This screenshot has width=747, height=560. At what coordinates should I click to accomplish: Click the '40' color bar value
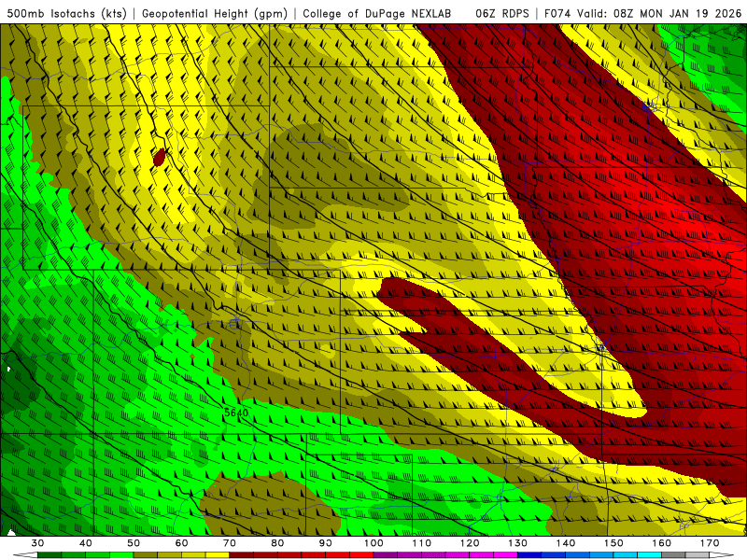point(86,543)
